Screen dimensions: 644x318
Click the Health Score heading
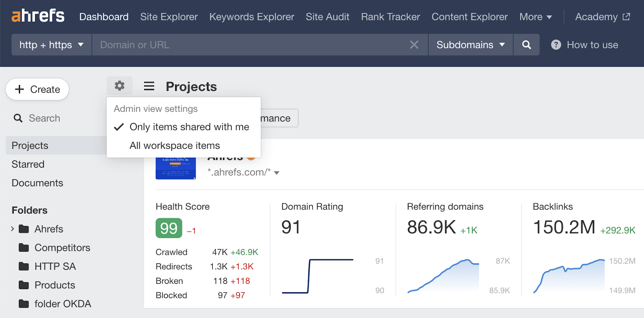pyautogui.click(x=183, y=207)
